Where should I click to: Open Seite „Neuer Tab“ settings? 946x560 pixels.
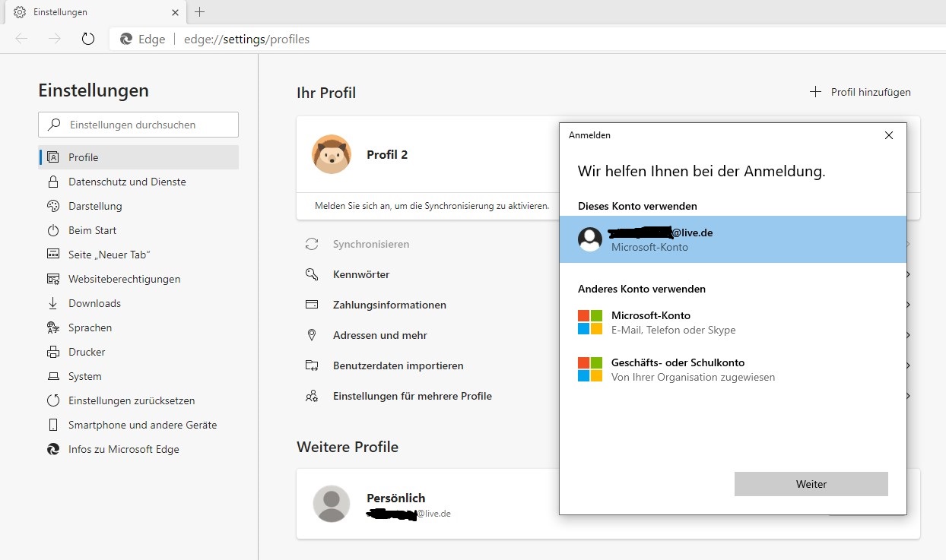pos(138,255)
